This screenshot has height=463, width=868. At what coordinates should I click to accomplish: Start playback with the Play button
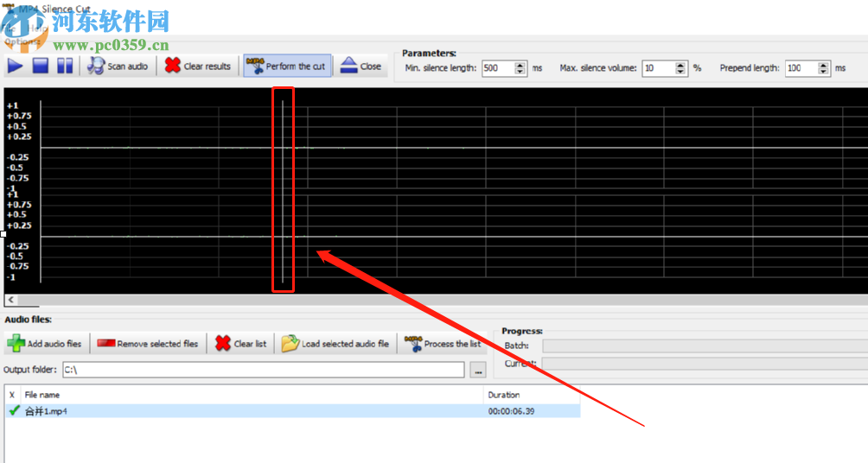point(15,67)
